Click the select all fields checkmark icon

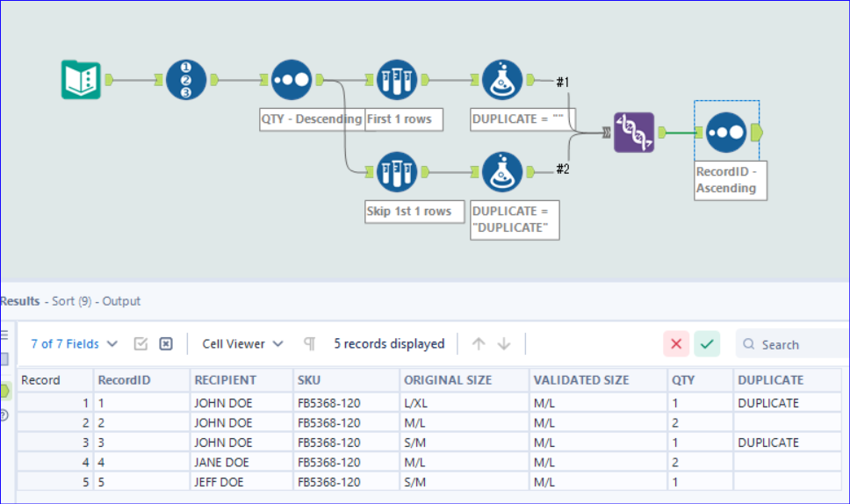tap(140, 343)
